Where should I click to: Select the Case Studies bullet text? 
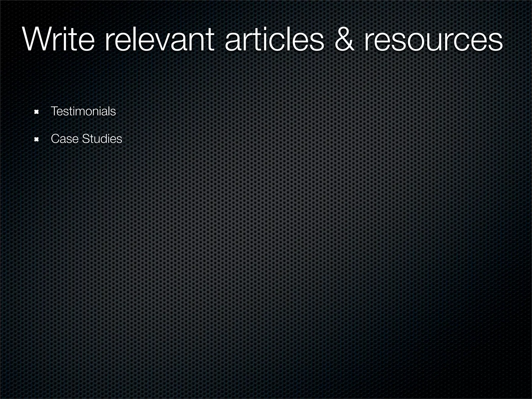(86, 139)
